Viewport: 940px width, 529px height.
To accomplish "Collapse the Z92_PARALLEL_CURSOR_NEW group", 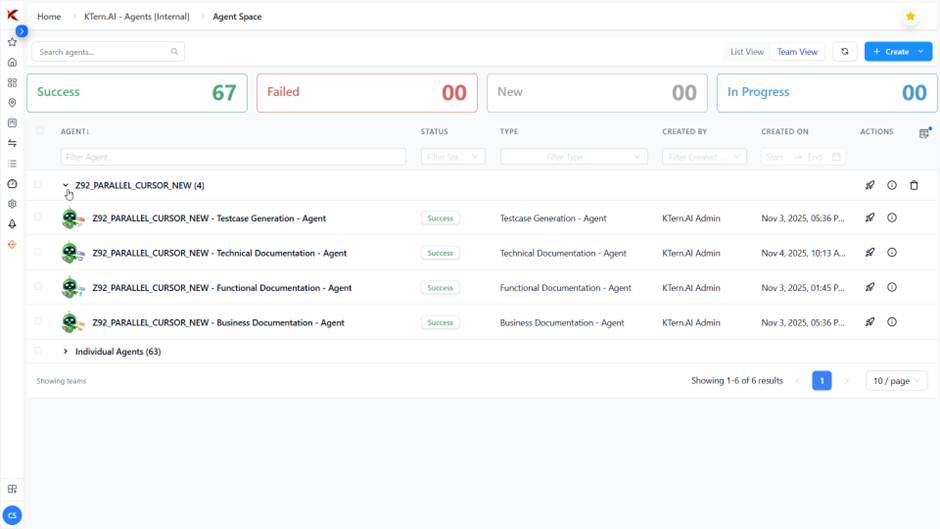I will (x=66, y=185).
